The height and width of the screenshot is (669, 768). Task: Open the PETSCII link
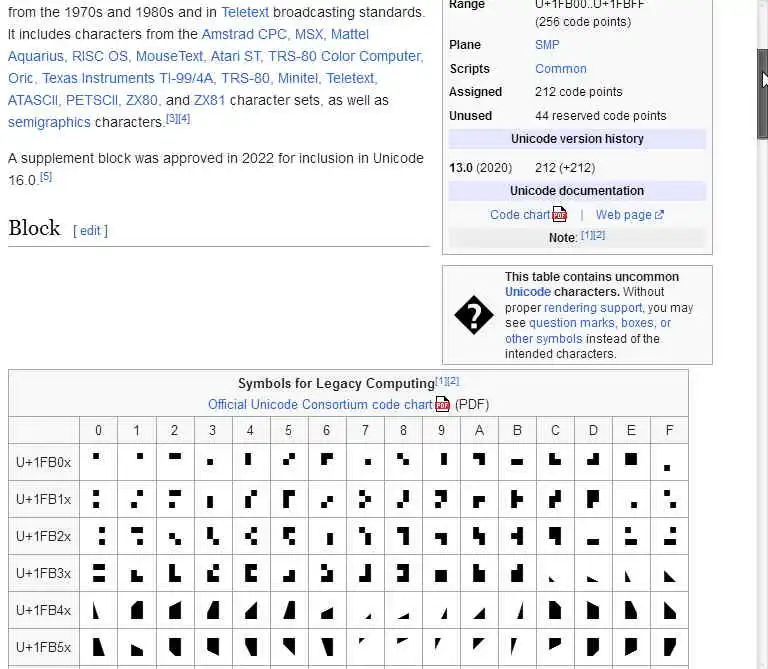[x=92, y=100]
